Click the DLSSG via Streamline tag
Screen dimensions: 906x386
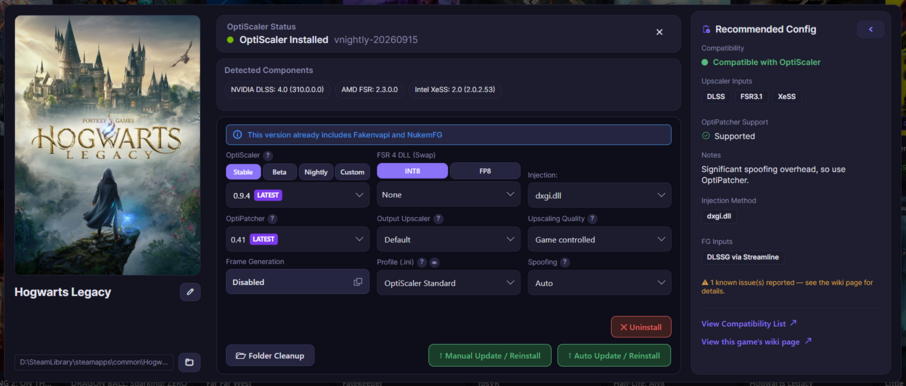point(742,257)
